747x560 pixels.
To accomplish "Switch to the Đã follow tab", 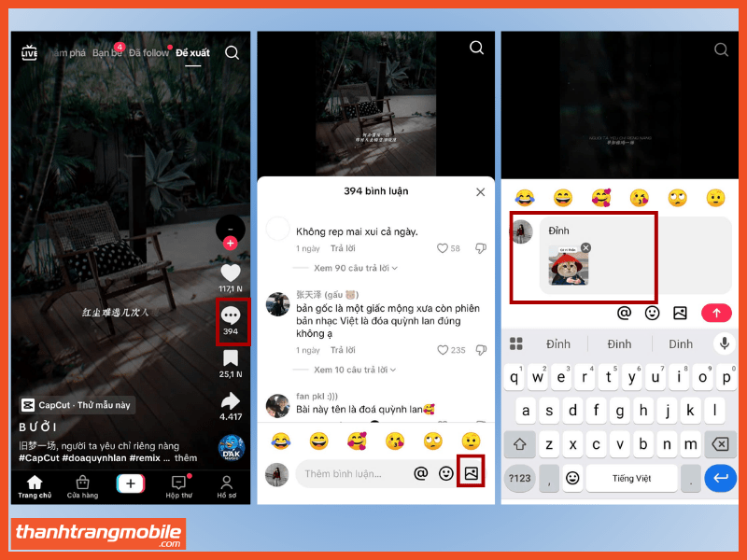I will 148,53.
